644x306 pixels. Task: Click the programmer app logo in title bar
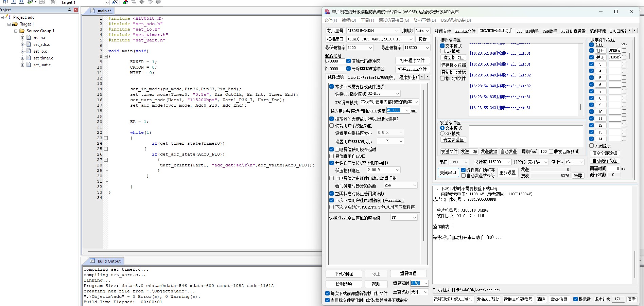[x=327, y=12]
